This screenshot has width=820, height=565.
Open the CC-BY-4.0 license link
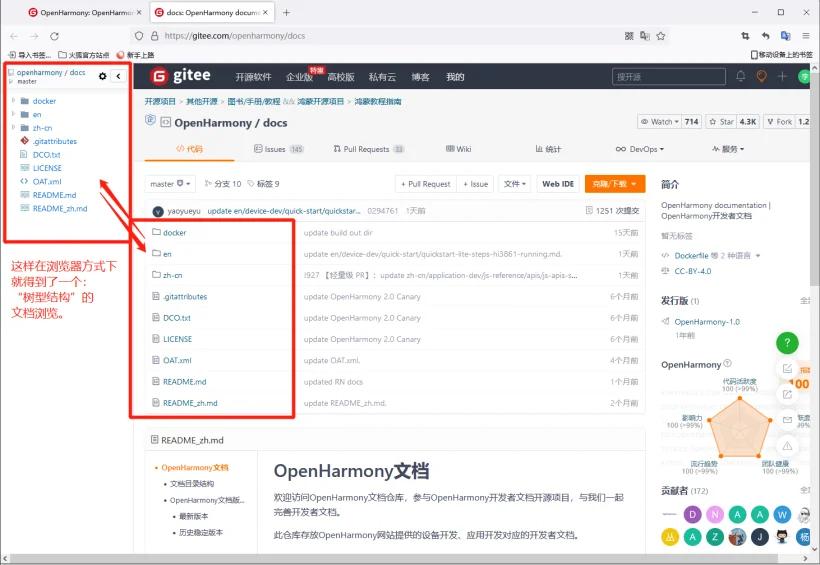coord(693,271)
